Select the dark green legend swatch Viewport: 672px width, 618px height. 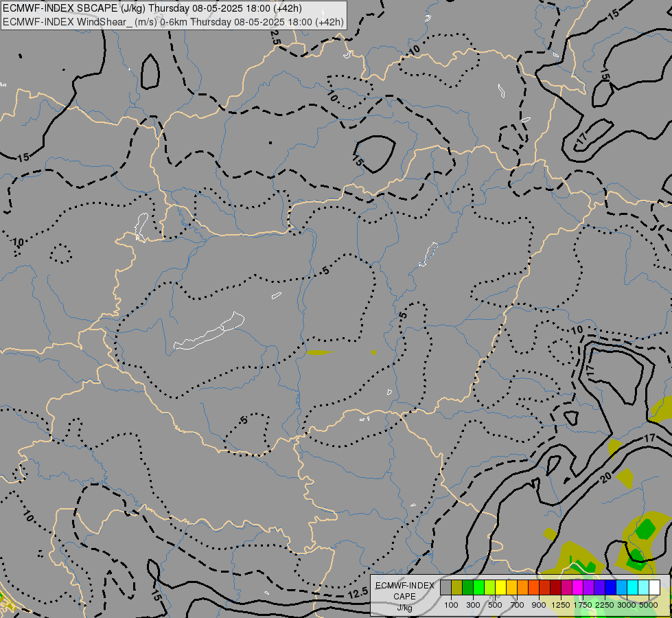468,587
